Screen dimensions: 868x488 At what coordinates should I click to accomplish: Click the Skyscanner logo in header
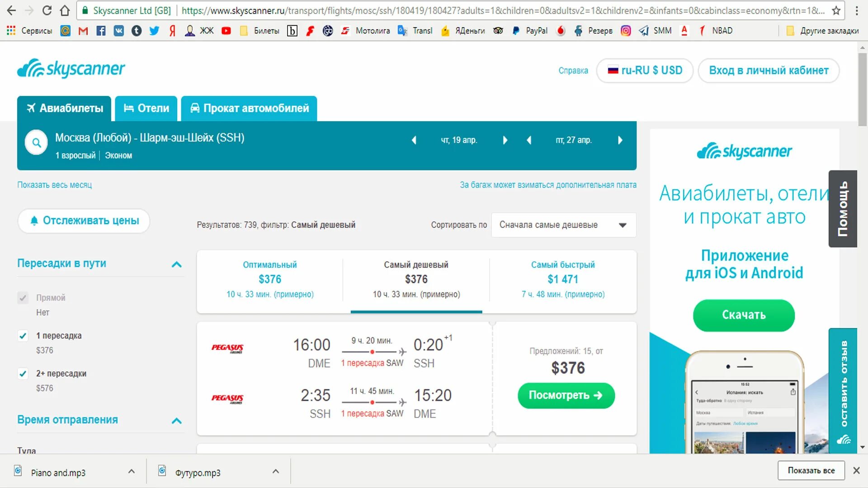coord(71,69)
